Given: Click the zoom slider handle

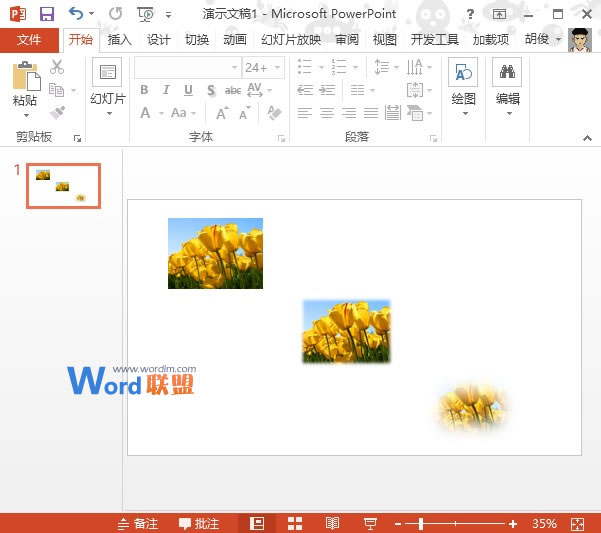Looking at the screenshot, I should pyautogui.click(x=421, y=524).
